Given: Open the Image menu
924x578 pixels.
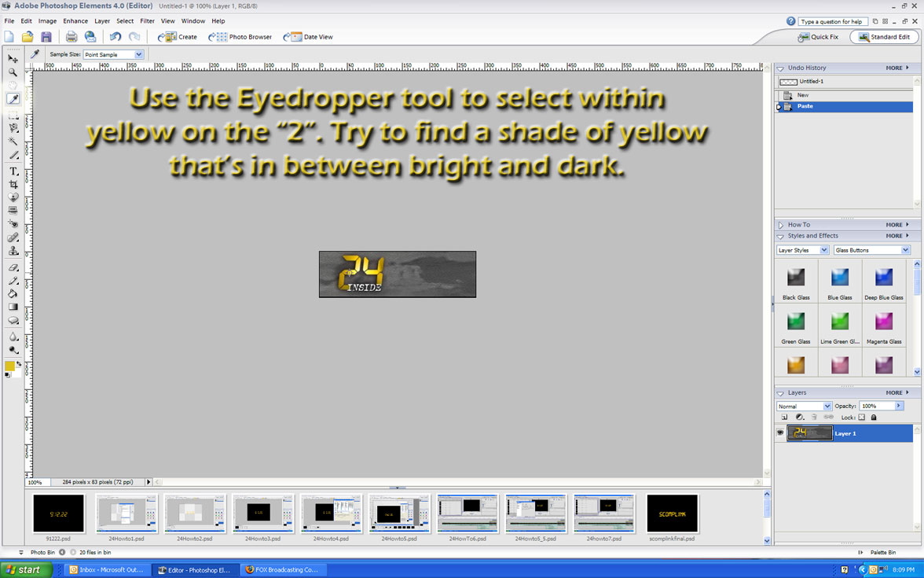Looking at the screenshot, I should [47, 21].
